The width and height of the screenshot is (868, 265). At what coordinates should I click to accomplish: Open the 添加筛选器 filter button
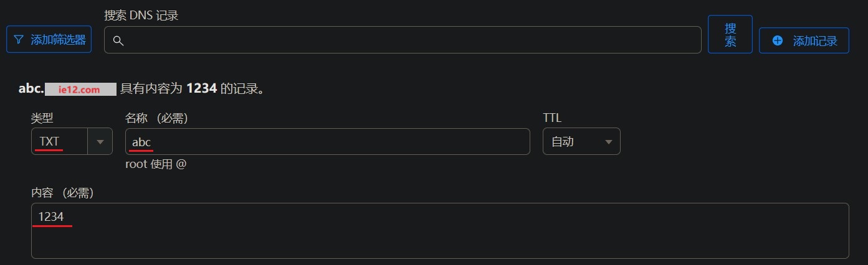point(49,40)
